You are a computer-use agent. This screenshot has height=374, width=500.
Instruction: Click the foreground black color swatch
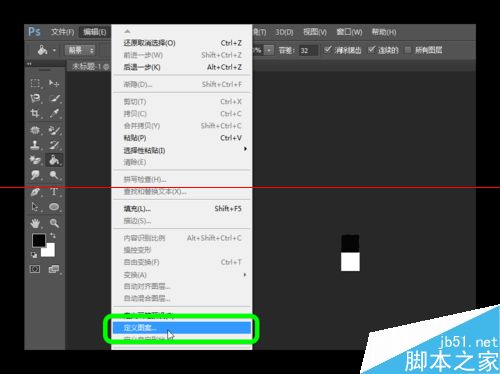tap(38, 240)
